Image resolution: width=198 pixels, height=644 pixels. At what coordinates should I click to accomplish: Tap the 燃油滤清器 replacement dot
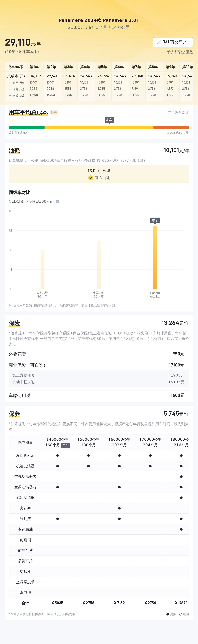coord(181,498)
